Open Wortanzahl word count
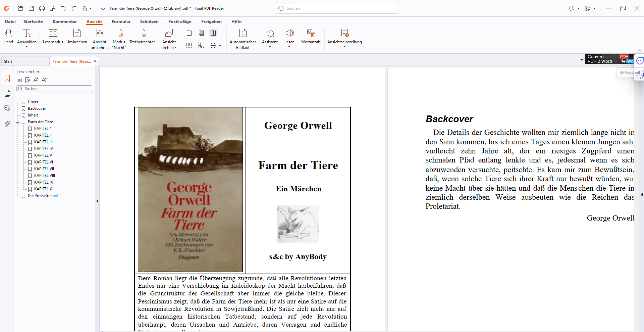This screenshot has width=644, height=332. (311, 36)
